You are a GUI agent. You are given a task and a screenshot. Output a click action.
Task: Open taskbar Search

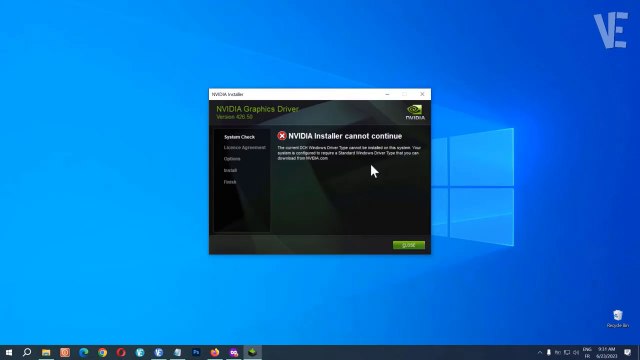coord(27,352)
